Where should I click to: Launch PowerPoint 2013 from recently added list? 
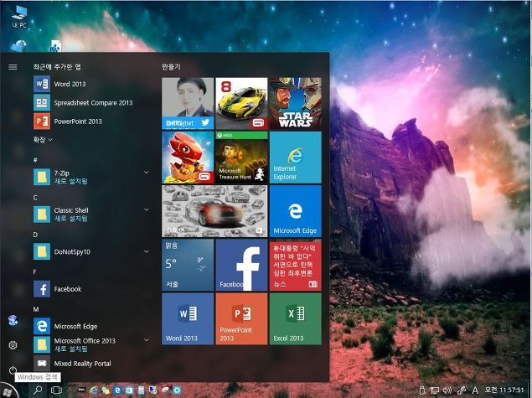(91, 121)
